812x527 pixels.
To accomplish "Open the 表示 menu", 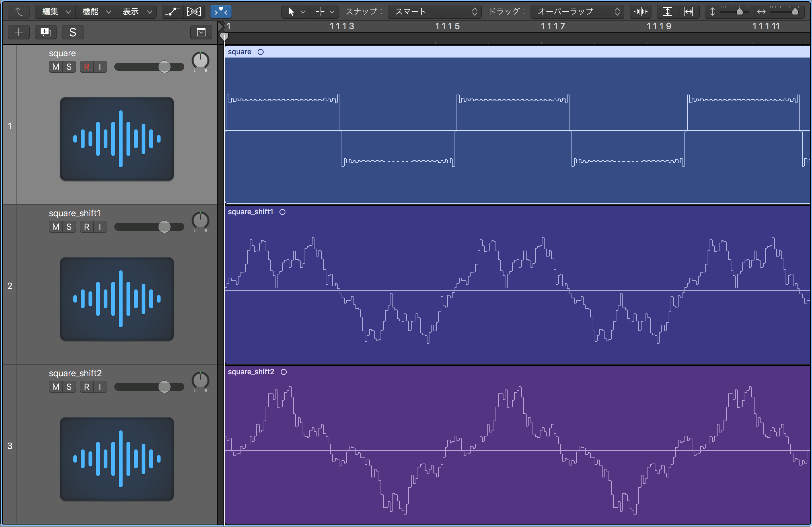I will (136, 12).
